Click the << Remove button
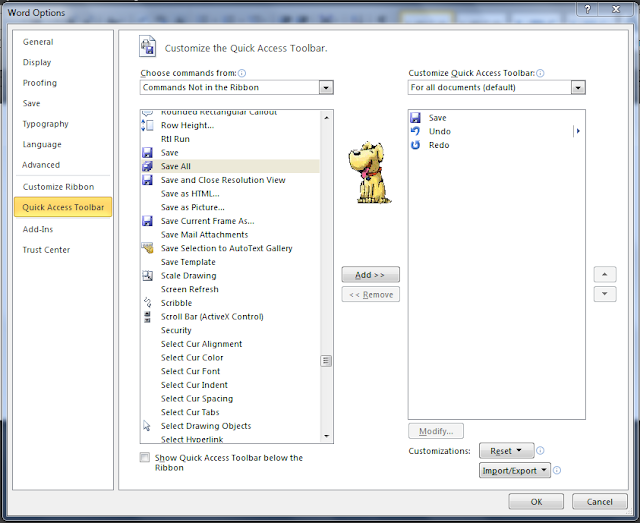The height and width of the screenshot is (523, 640). pos(370,294)
